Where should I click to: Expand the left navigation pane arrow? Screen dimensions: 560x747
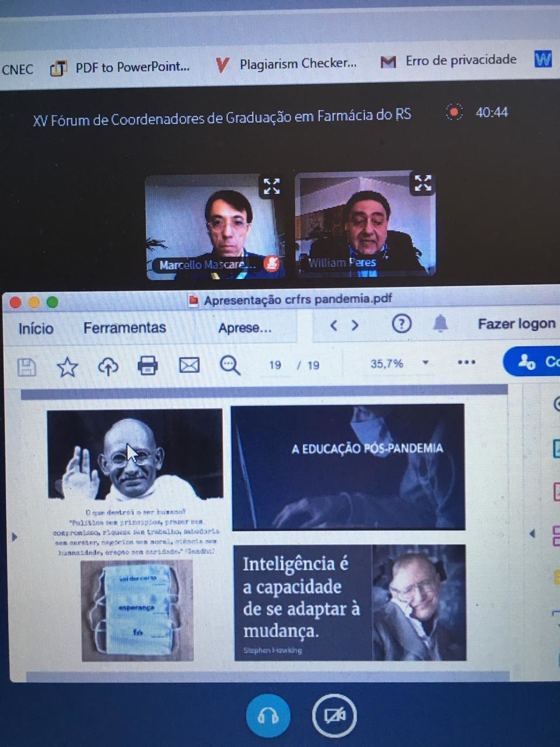click(15, 536)
